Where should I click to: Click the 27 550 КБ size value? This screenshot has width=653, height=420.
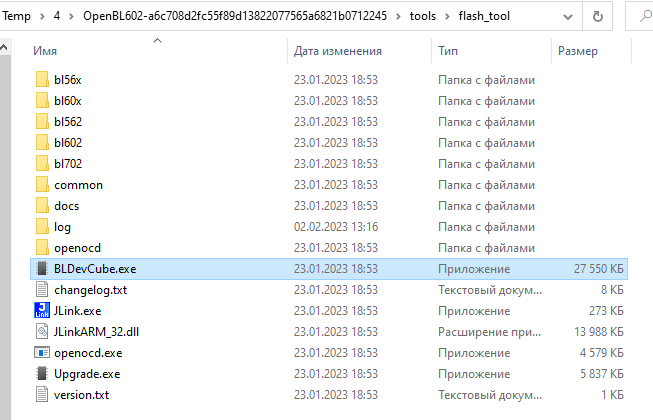point(598,269)
